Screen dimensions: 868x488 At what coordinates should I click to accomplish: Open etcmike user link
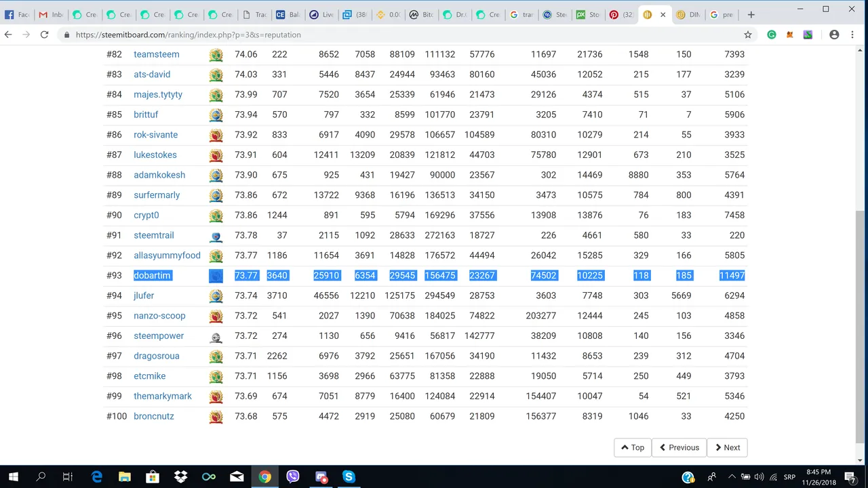(x=150, y=376)
